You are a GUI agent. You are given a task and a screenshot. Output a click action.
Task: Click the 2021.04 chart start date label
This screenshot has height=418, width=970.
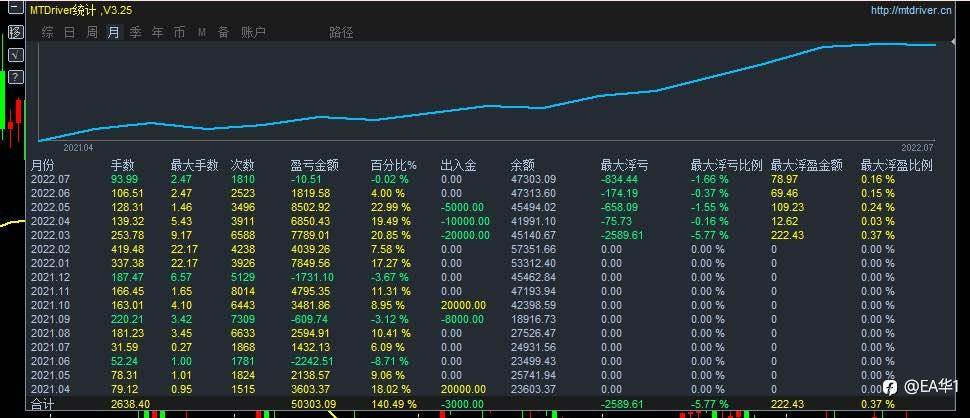coord(78,148)
